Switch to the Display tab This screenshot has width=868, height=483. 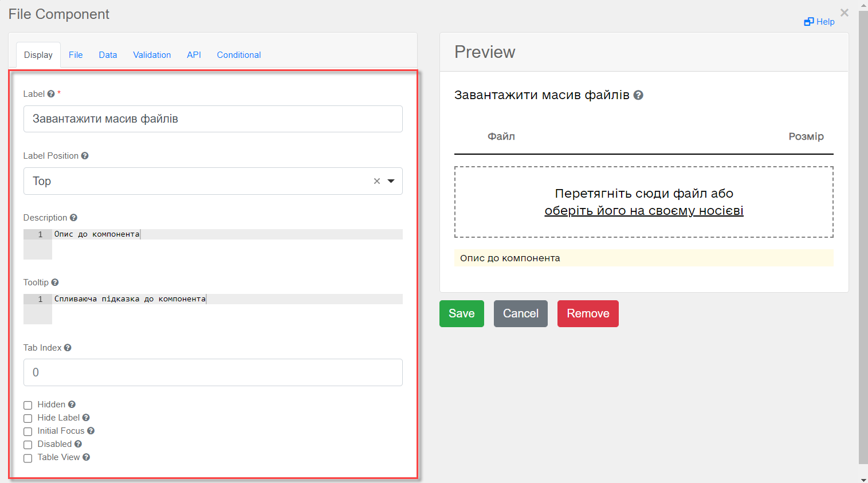point(38,55)
